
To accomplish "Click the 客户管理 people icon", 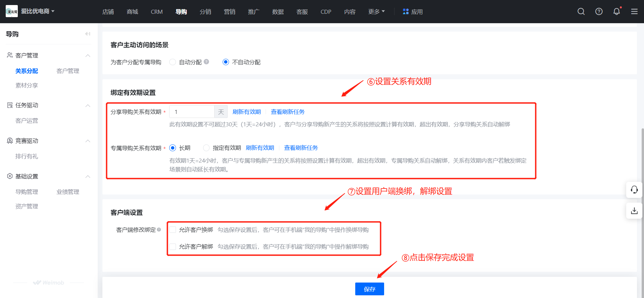I will [x=10, y=55].
